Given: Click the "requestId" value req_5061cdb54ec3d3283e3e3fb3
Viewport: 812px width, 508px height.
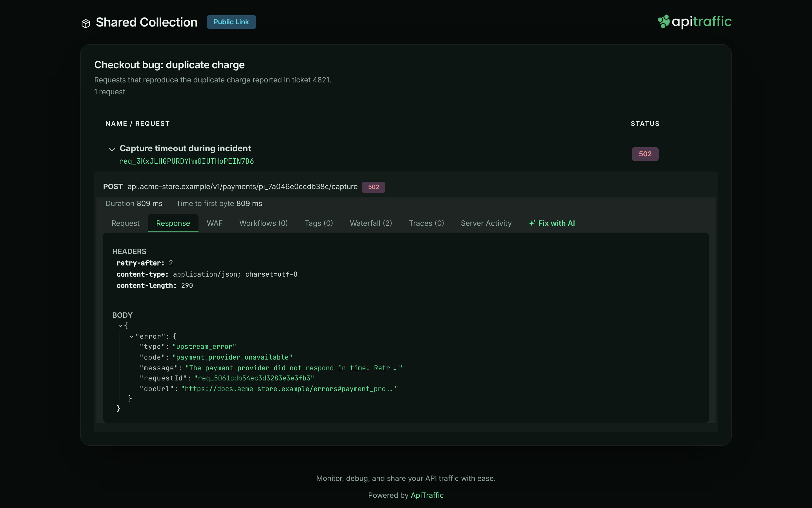Looking at the screenshot, I should [x=254, y=378].
